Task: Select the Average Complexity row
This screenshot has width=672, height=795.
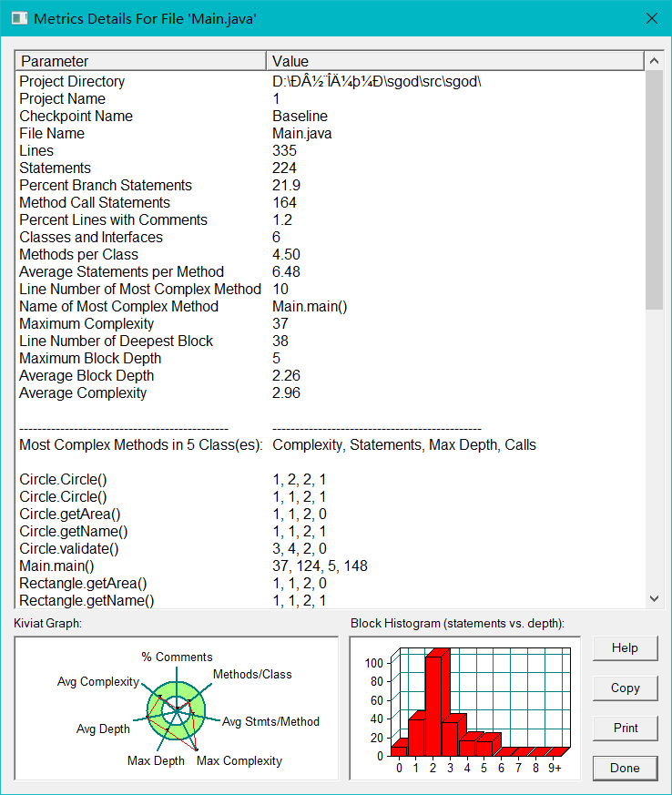Action: point(330,392)
